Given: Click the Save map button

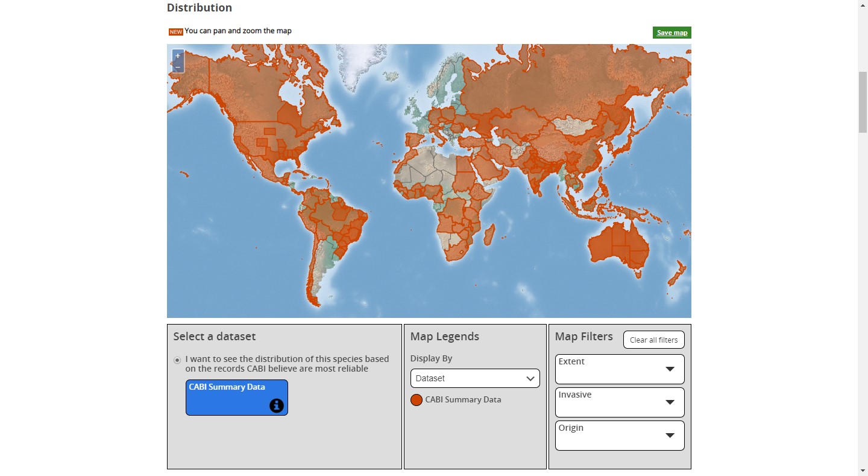Looking at the screenshot, I should coord(671,33).
